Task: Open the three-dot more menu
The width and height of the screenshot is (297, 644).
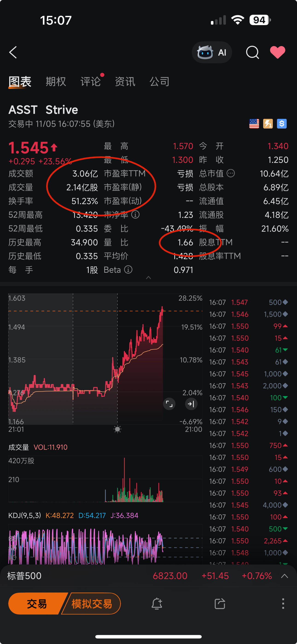Action: click(283, 604)
